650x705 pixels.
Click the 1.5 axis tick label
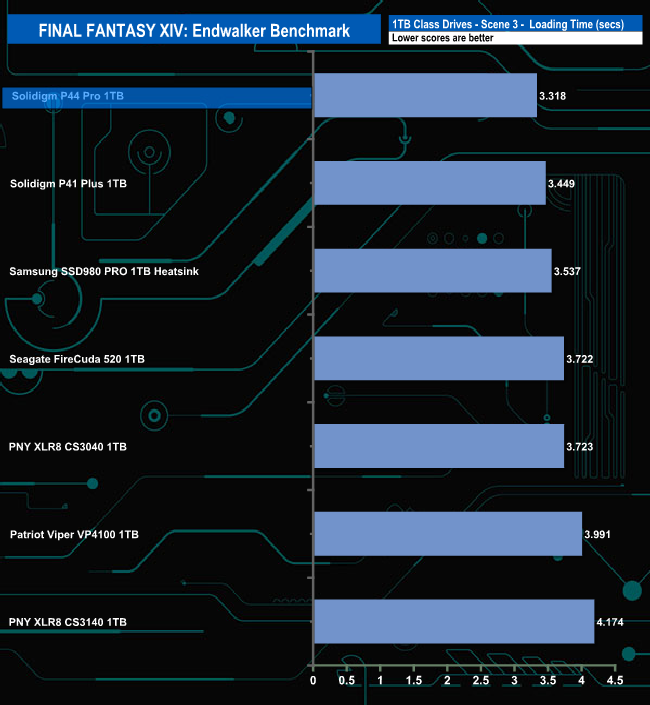414,680
